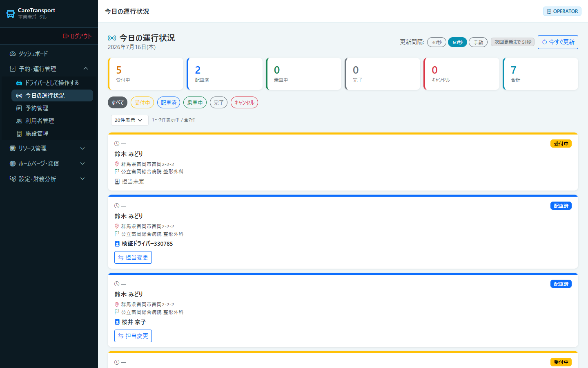This screenshot has width=588, height=368.
Task: Open ダッシュボード in the sidebar
Action: (49, 54)
